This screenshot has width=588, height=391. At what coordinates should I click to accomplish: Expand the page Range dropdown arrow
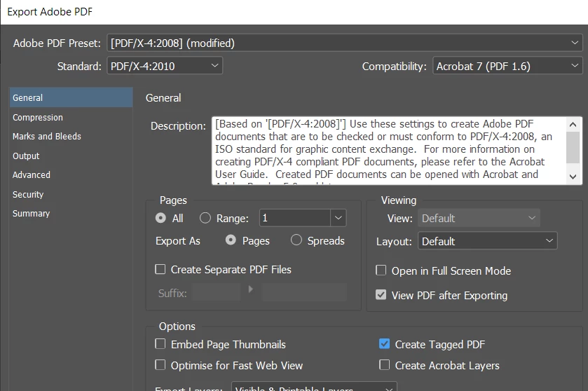[x=339, y=218]
